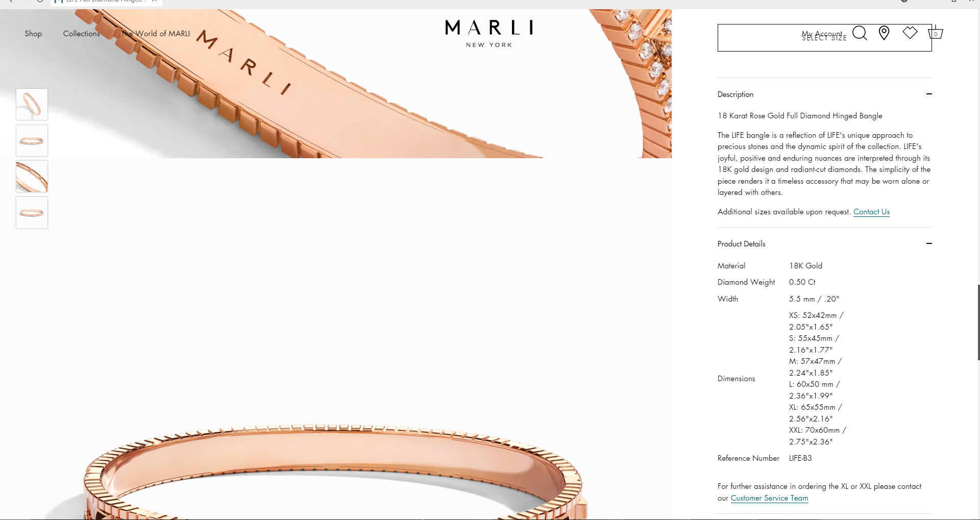The height and width of the screenshot is (520, 980).
Task: Open the Customer Service Team link
Action: 769,498
